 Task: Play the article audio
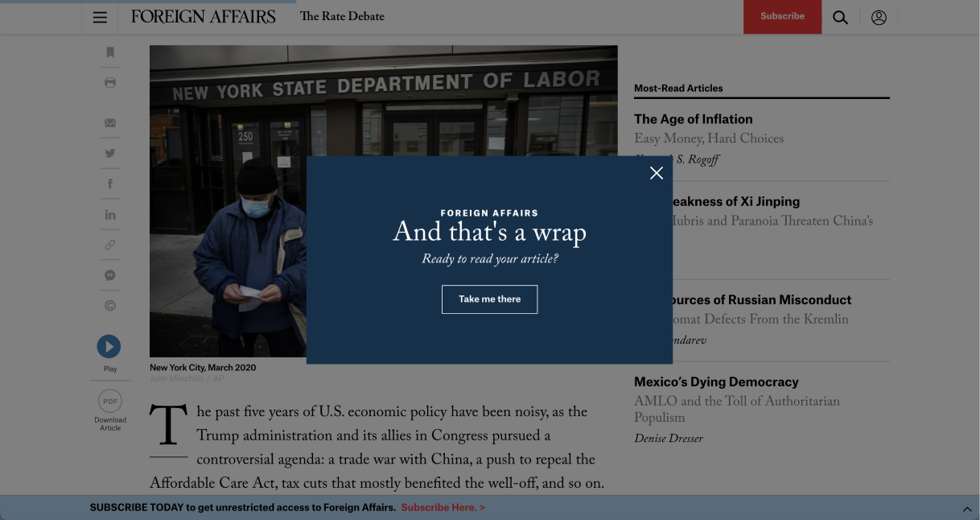point(109,346)
